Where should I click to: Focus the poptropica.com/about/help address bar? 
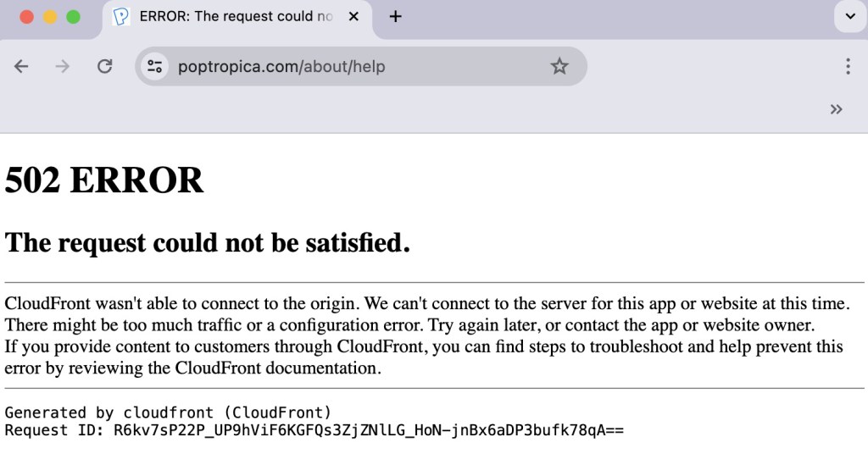[339, 66]
